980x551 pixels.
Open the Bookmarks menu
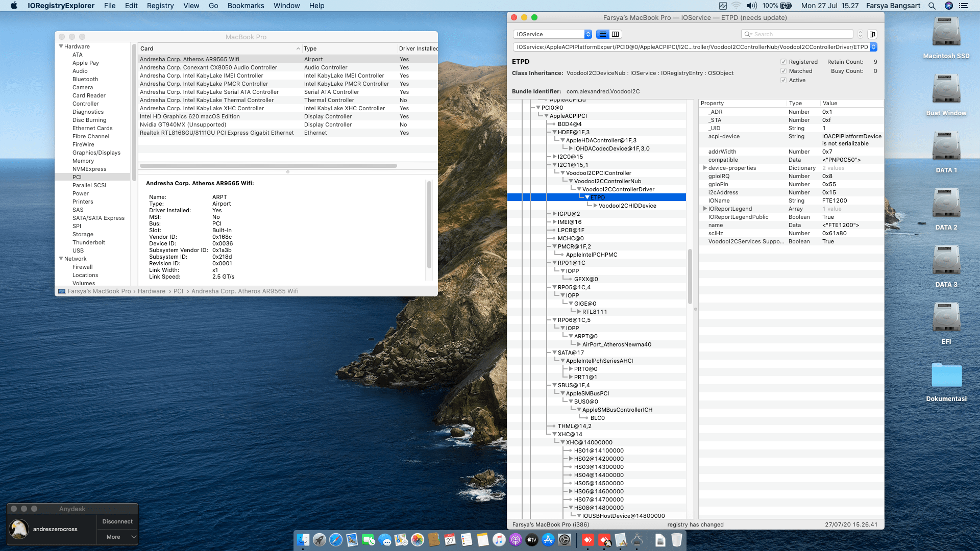(246, 6)
